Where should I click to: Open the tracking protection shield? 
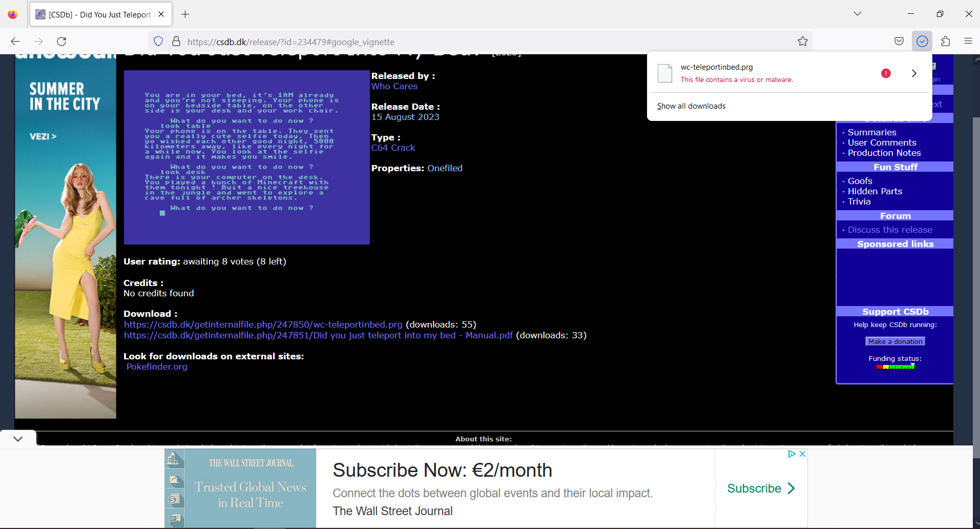click(158, 42)
